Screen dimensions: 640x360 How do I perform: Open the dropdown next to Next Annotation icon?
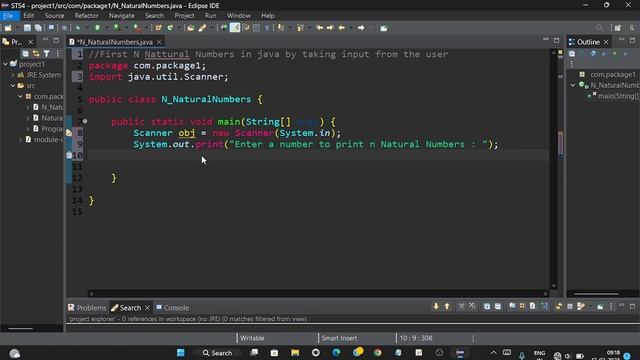coord(290,28)
